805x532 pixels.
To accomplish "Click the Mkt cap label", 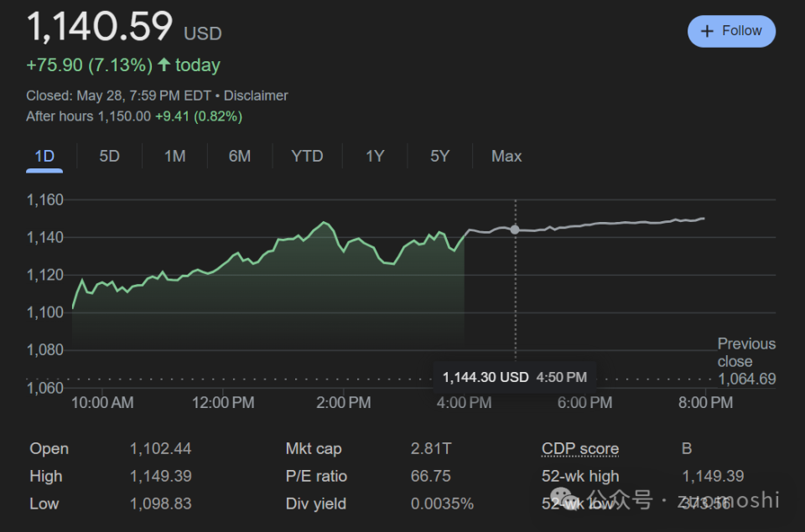I will (314, 448).
